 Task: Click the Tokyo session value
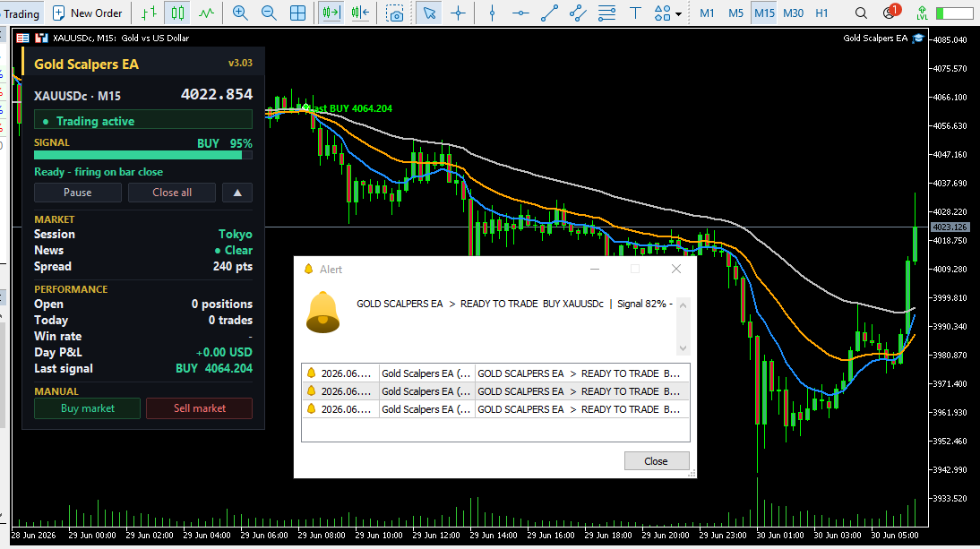click(x=235, y=235)
